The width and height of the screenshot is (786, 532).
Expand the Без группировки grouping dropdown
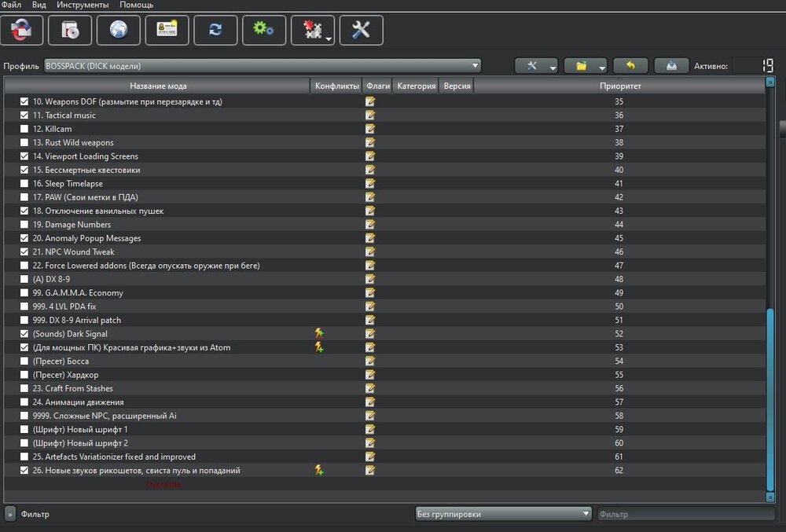[504, 514]
